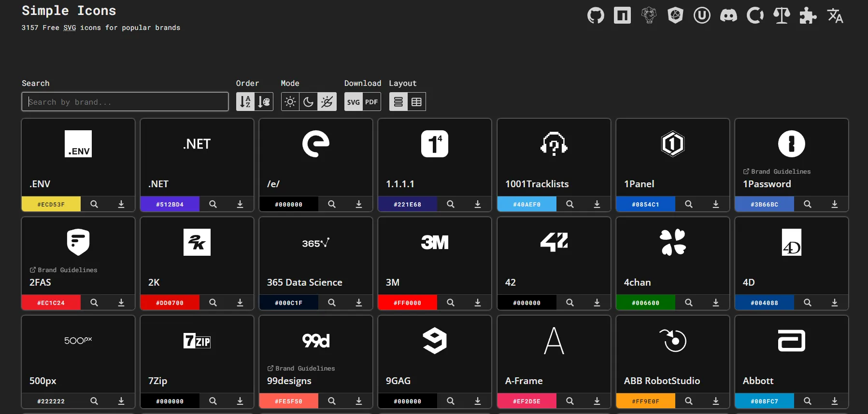This screenshot has width=868, height=414.
Task: Click the translate language icon
Action: (835, 15)
